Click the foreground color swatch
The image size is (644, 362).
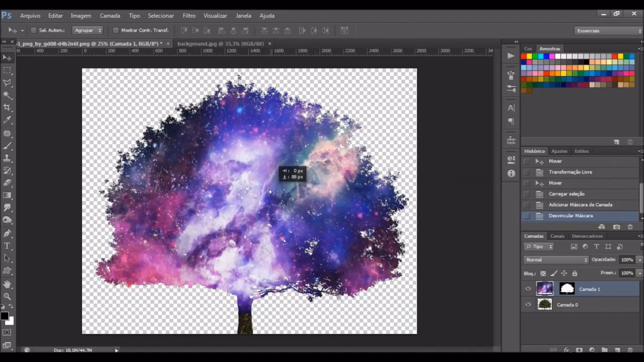point(5,316)
